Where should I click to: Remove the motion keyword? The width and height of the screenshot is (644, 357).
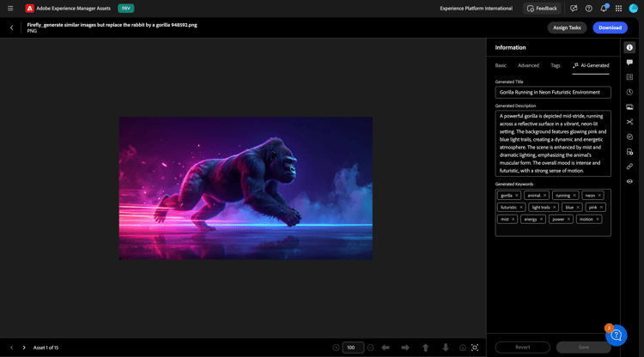click(598, 219)
